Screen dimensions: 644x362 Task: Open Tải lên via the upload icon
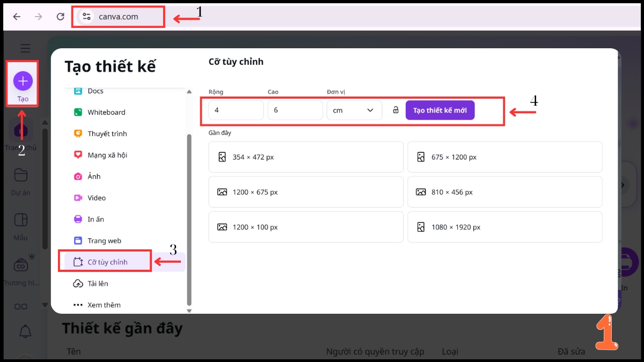[x=78, y=283]
